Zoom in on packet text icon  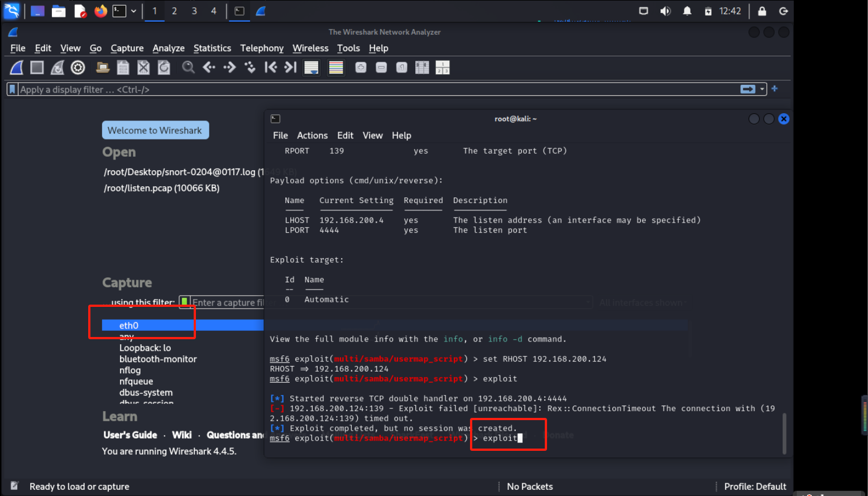(x=361, y=68)
